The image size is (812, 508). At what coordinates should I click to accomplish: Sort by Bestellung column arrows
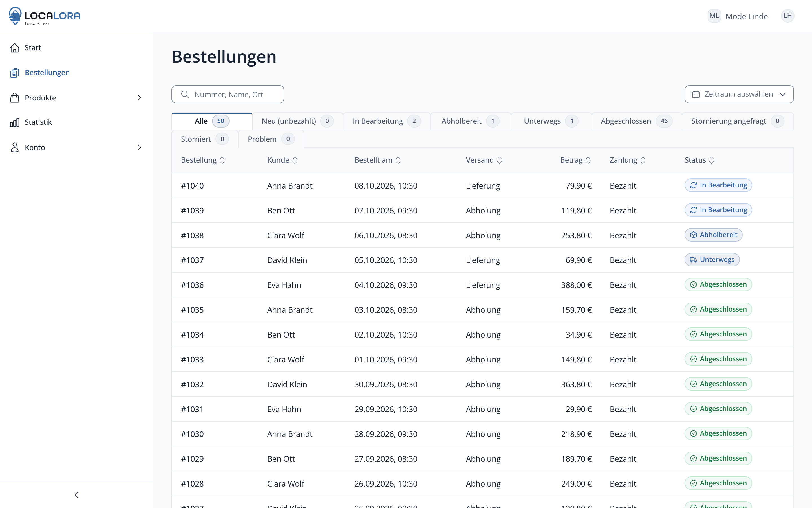click(222, 160)
